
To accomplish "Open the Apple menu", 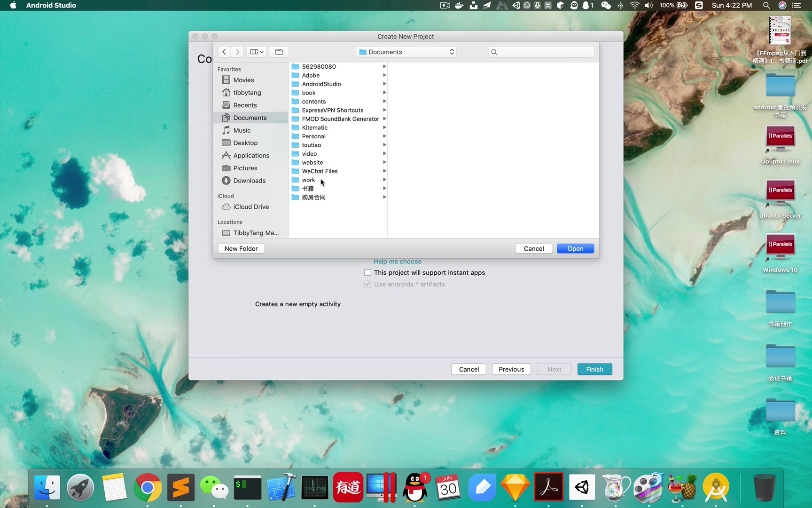I will click(x=13, y=5).
